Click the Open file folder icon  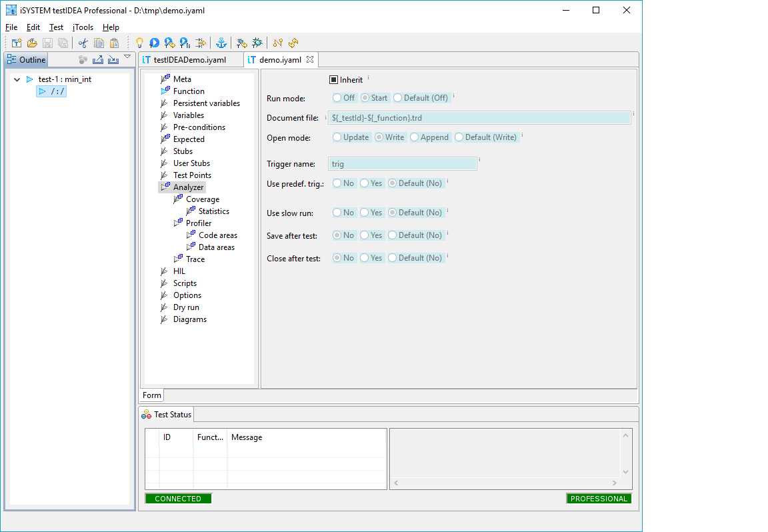pos(32,43)
